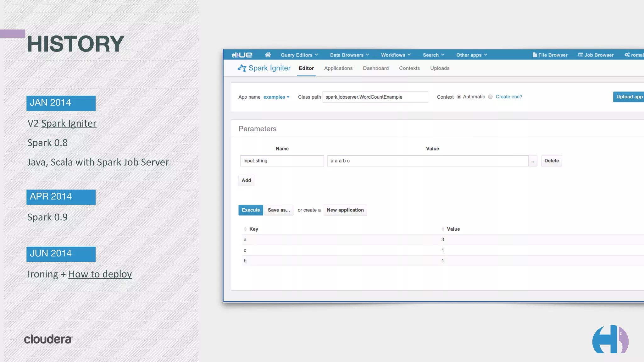The width and height of the screenshot is (644, 362).
Task: Expand the Data Browsers dropdown
Action: [349, 55]
